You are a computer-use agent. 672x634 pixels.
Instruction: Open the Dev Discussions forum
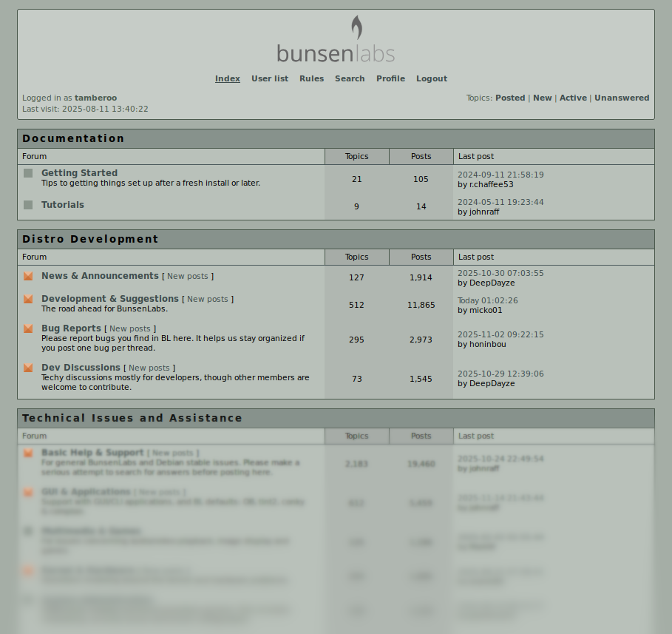click(81, 368)
